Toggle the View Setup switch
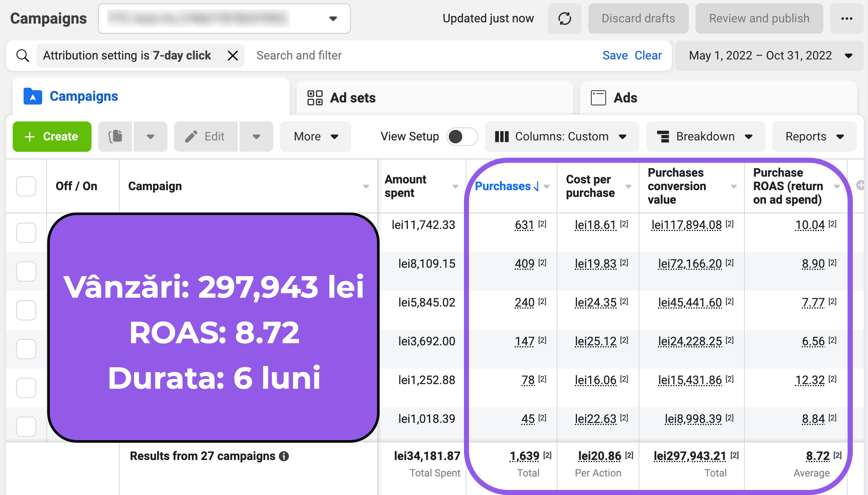The height and width of the screenshot is (495, 868). 462,137
